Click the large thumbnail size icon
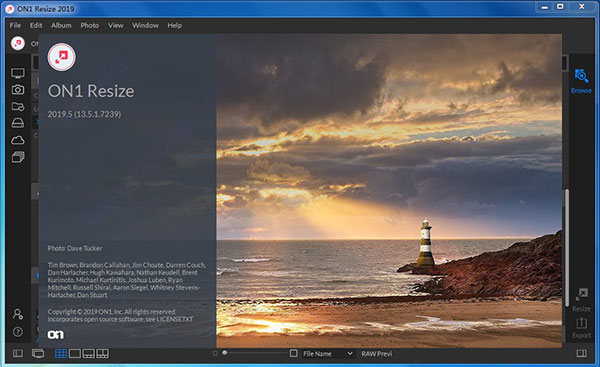 coord(293,353)
